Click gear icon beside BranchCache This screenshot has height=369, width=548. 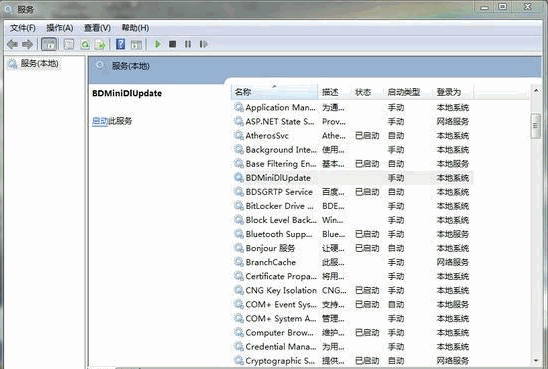click(239, 262)
